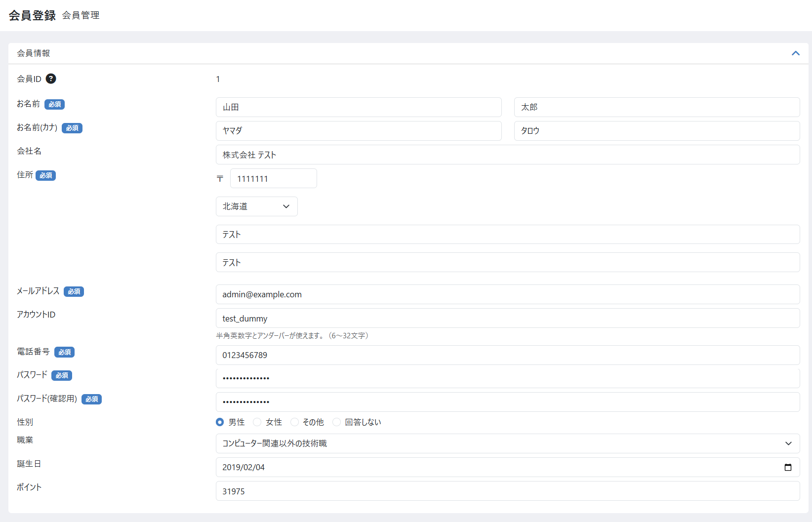This screenshot has width=812, height=522.
Task: Select 回答しない radio option
Action: (336, 422)
